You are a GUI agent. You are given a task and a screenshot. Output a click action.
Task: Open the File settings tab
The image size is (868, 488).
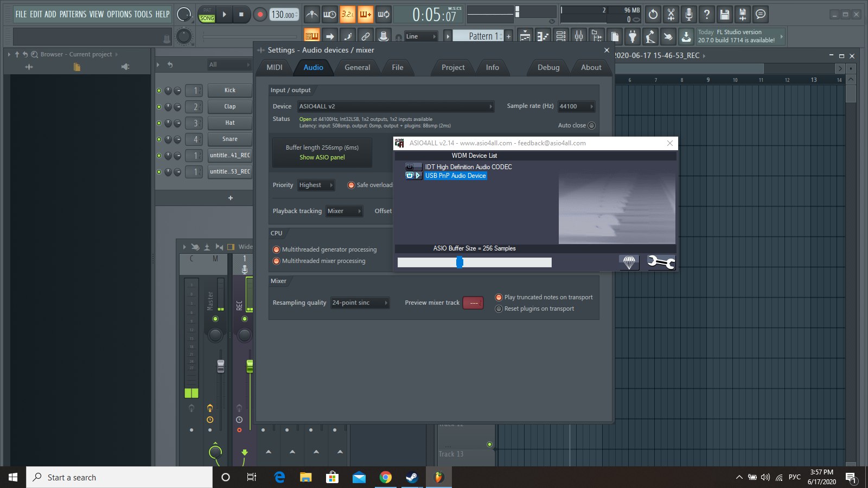[x=398, y=67]
